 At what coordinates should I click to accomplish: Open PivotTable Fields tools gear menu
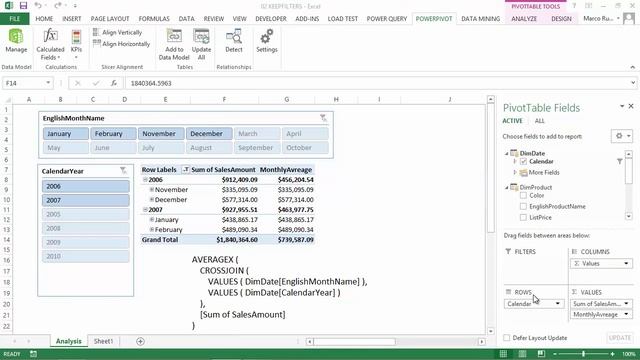coord(622,136)
